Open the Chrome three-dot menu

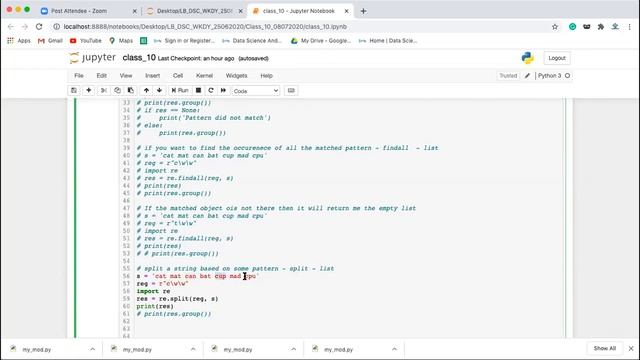(x=629, y=27)
